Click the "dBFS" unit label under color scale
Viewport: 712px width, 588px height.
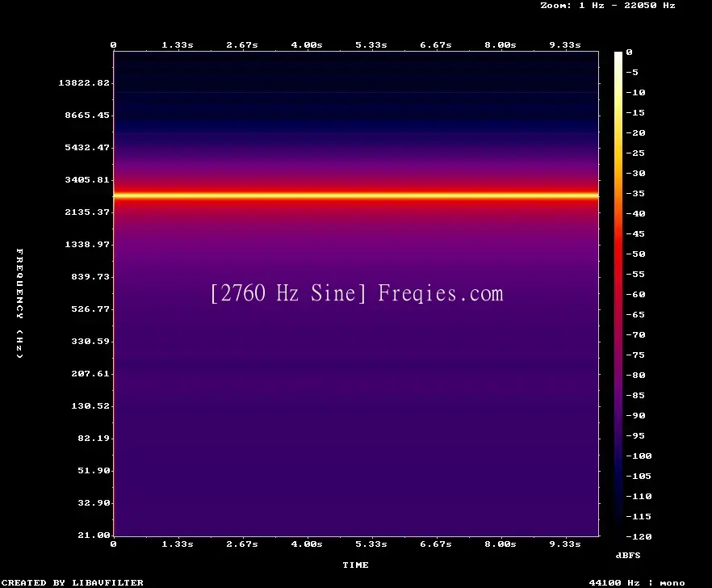coord(628,555)
